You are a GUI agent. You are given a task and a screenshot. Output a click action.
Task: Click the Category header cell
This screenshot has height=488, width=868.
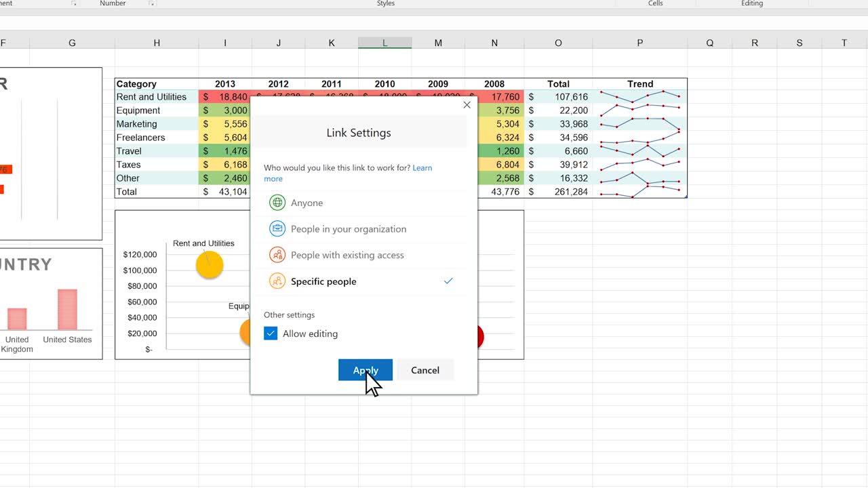coord(157,84)
